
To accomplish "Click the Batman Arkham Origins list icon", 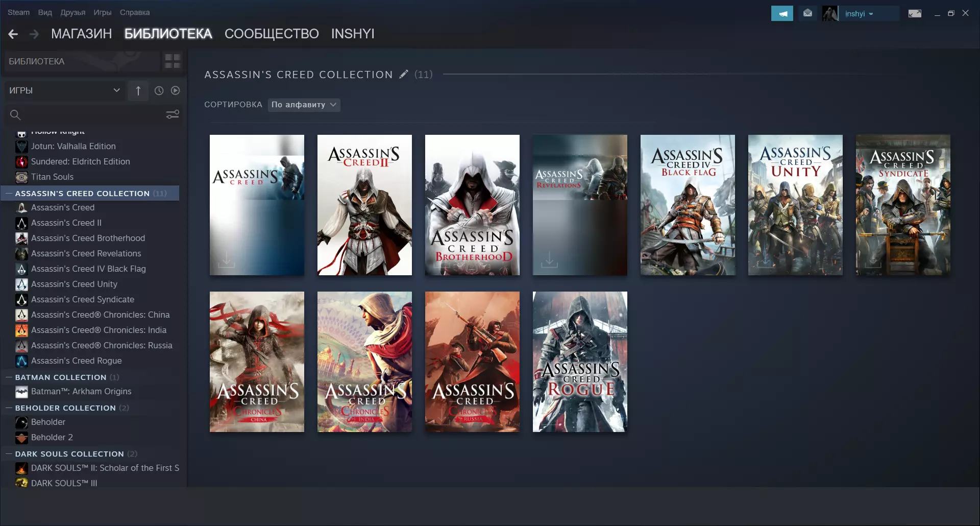I will [21, 392].
